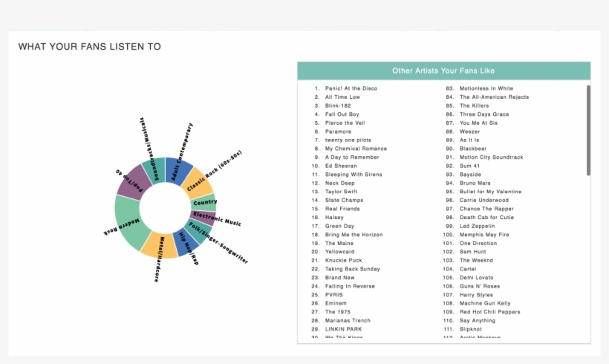Click the 'Other Artists Your Fans Like' header
609x364 pixels.
pos(443,71)
